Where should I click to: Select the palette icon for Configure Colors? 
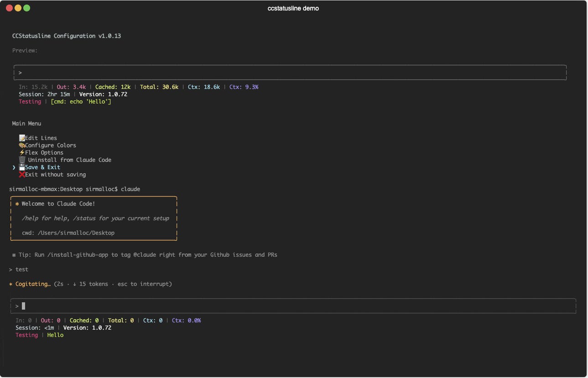point(21,145)
